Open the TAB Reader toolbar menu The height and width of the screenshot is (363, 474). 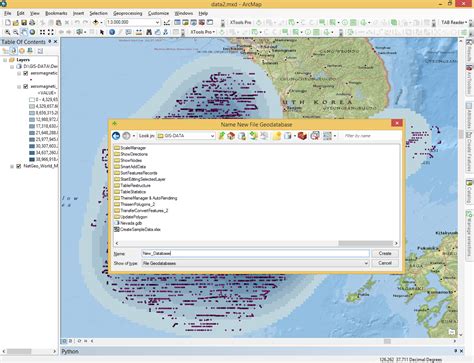click(x=454, y=22)
